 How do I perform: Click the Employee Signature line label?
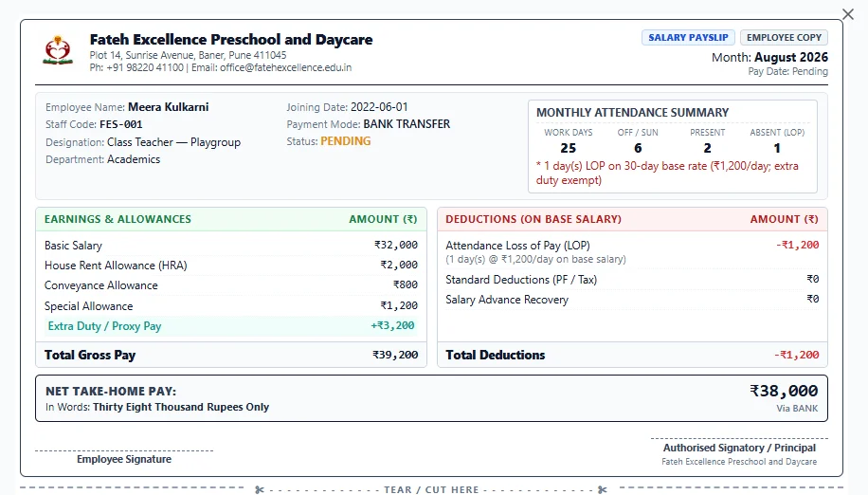click(124, 459)
